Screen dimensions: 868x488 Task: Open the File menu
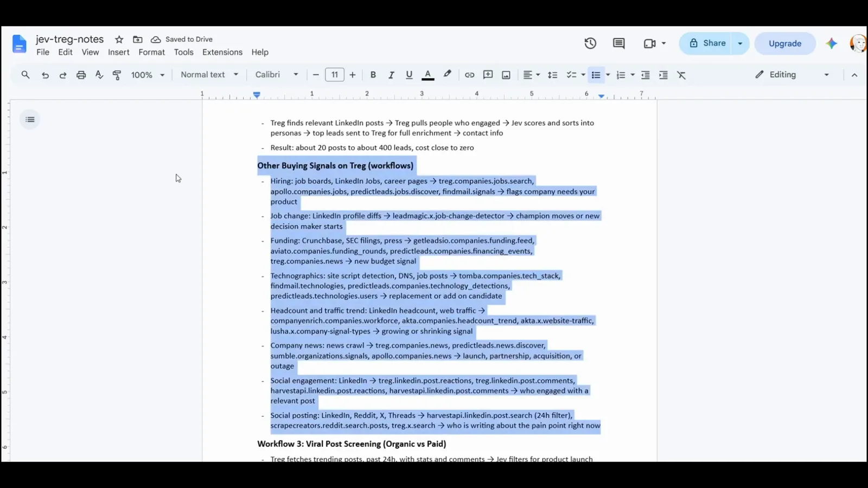point(43,53)
